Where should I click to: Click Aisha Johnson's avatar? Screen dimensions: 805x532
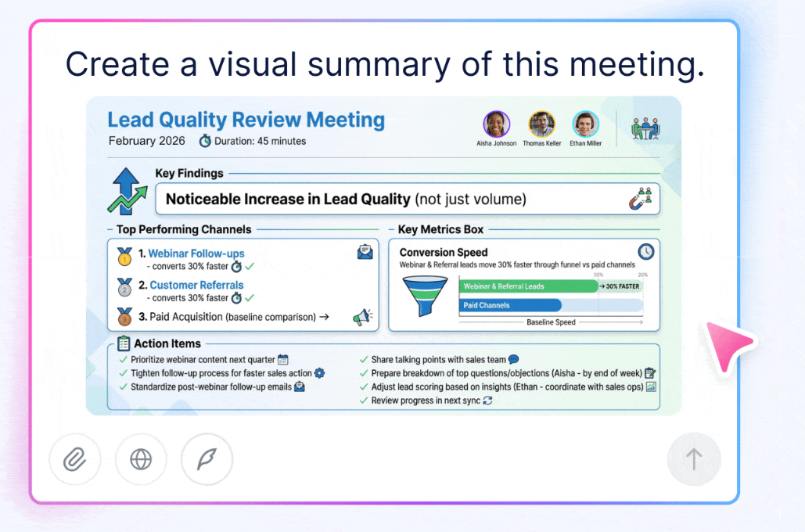(497, 124)
